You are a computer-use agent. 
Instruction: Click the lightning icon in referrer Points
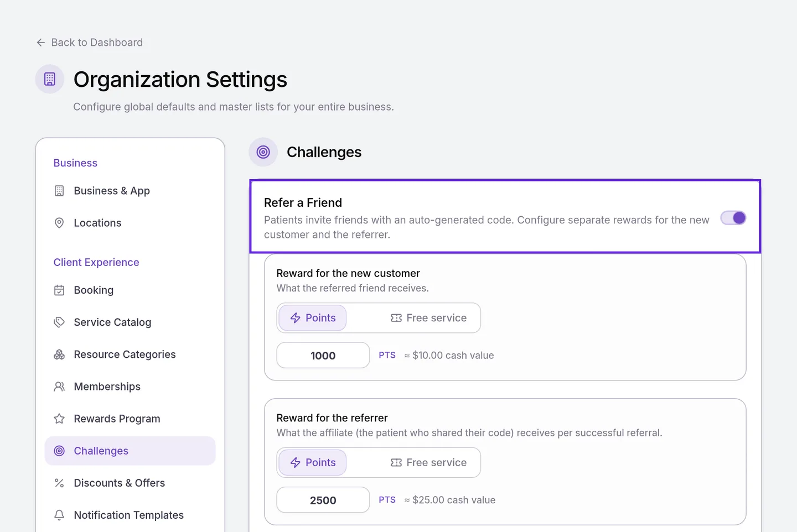pyautogui.click(x=296, y=462)
